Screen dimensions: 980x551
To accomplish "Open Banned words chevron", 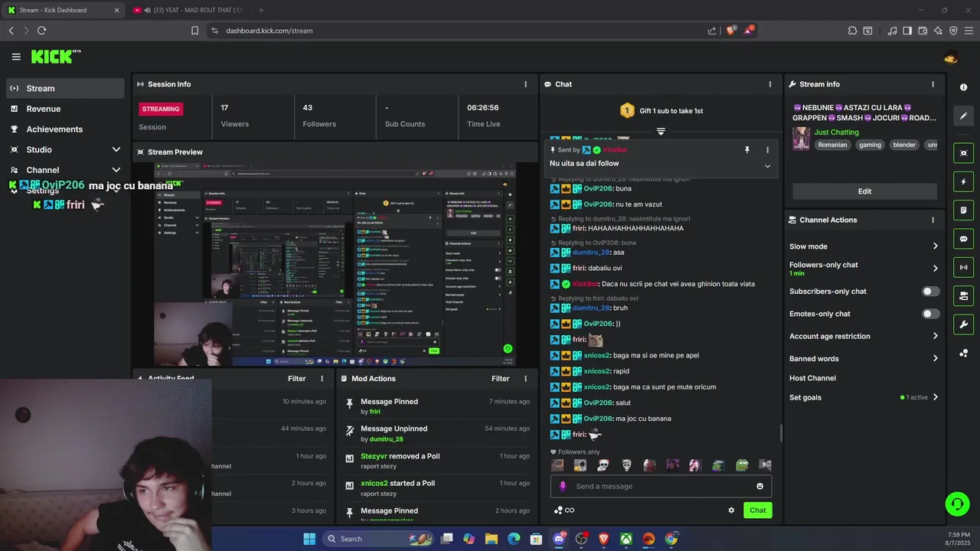I will (935, 358).
